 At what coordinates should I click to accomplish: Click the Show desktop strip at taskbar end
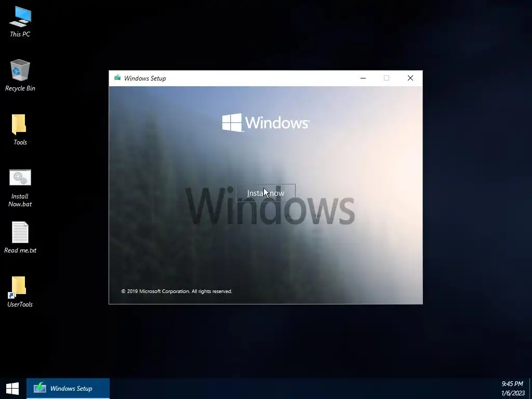click(530, 389)
